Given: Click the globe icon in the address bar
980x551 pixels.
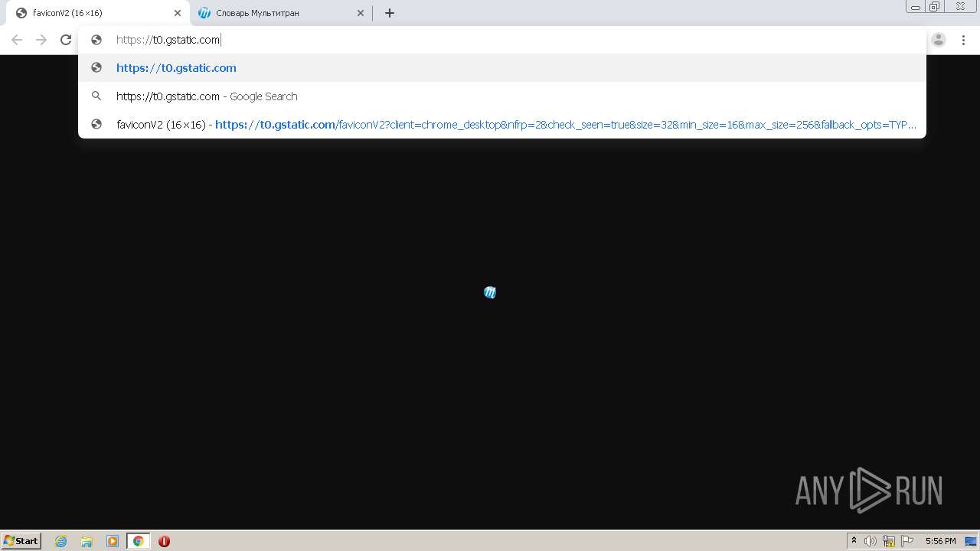Looking at the screenshot, I should tap(96, 40).
